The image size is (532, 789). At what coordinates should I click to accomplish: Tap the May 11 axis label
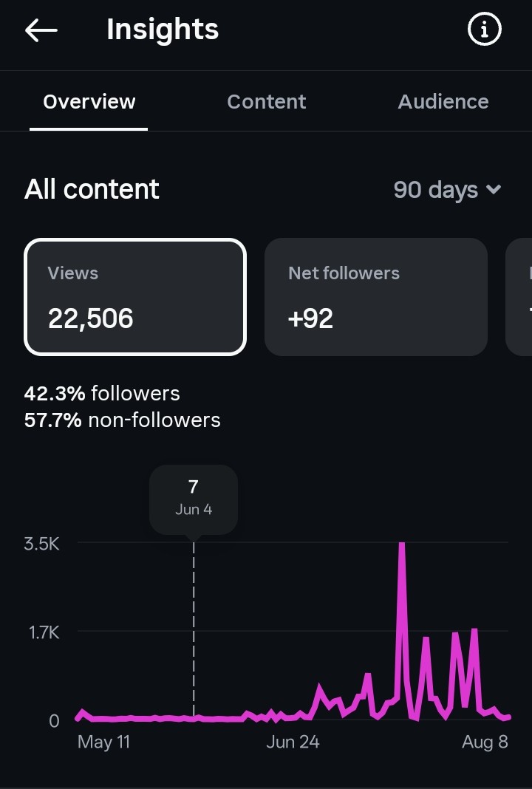(103, 742)
